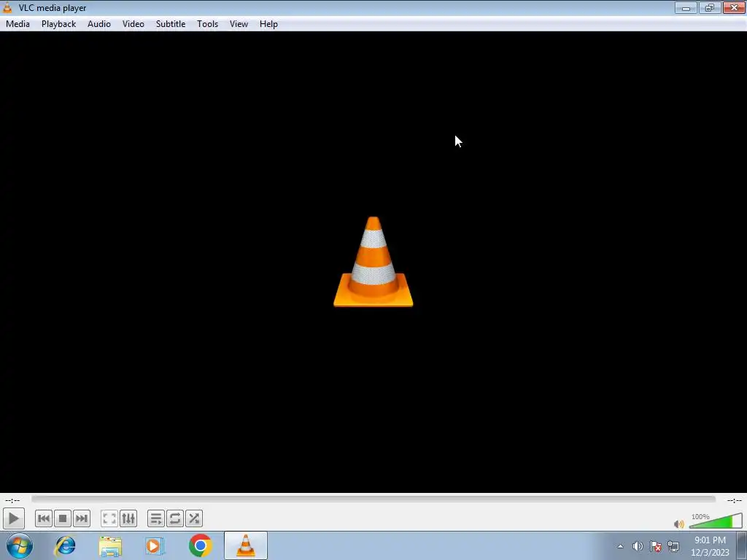Click the playback seek bar
The width and height of the screenshot is (747, 560).
pyautogui.click(x=373, y=499)
